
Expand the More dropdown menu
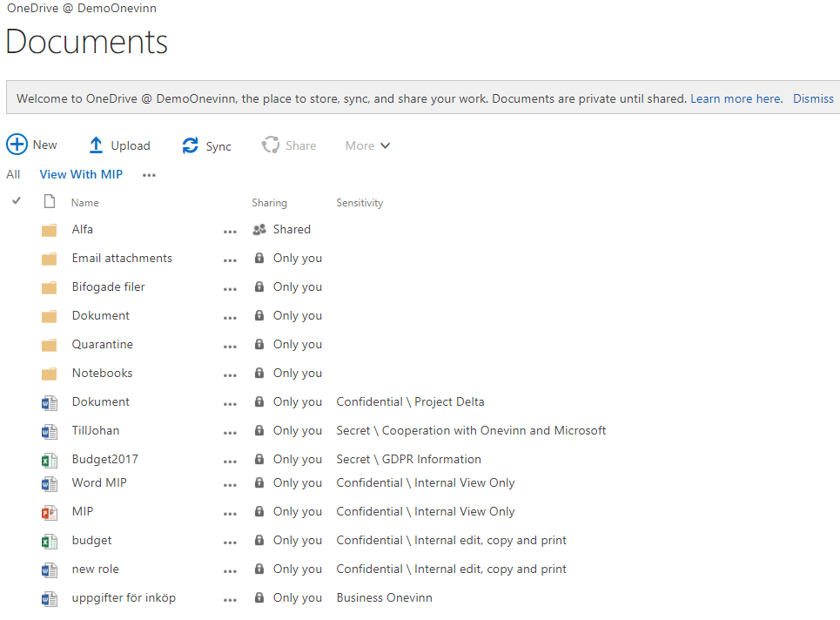tap(367, 145)
